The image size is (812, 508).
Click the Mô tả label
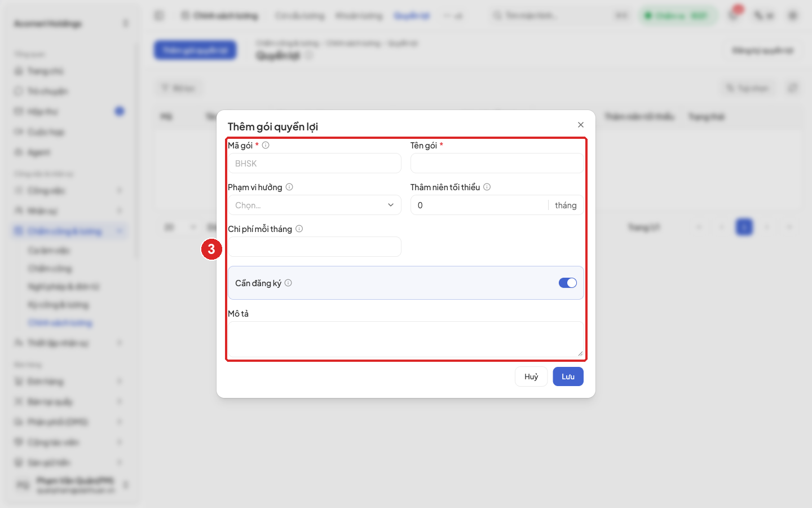[x=239, y=313]
